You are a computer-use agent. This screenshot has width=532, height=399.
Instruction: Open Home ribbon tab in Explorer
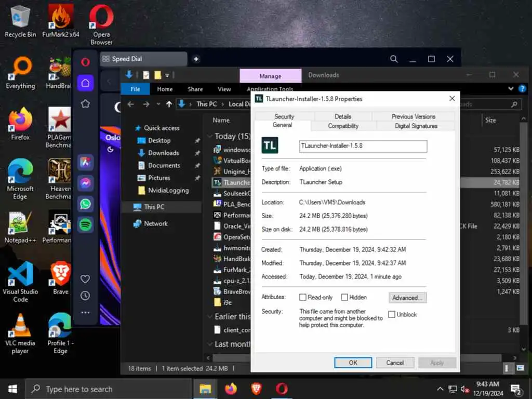pos(165,89)
